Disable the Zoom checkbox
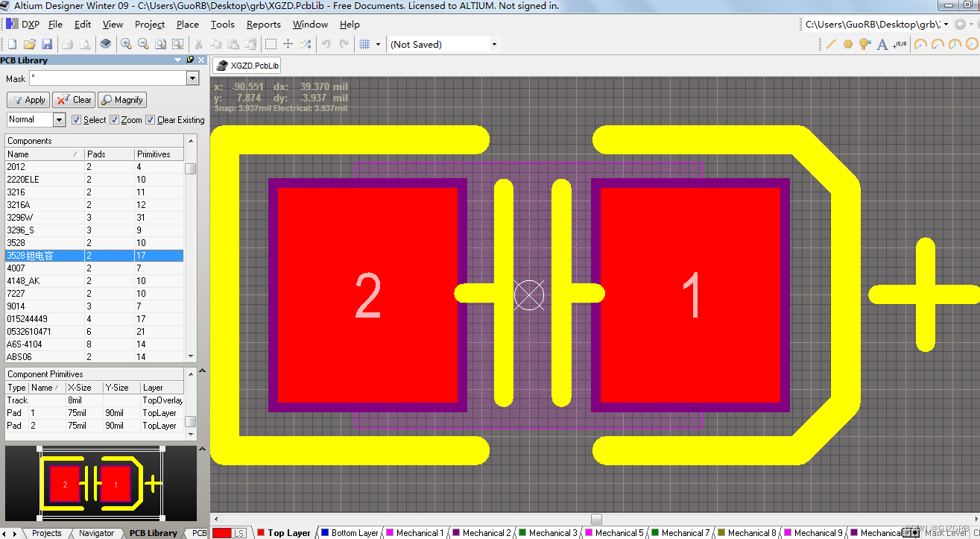 tap(113, 120)
